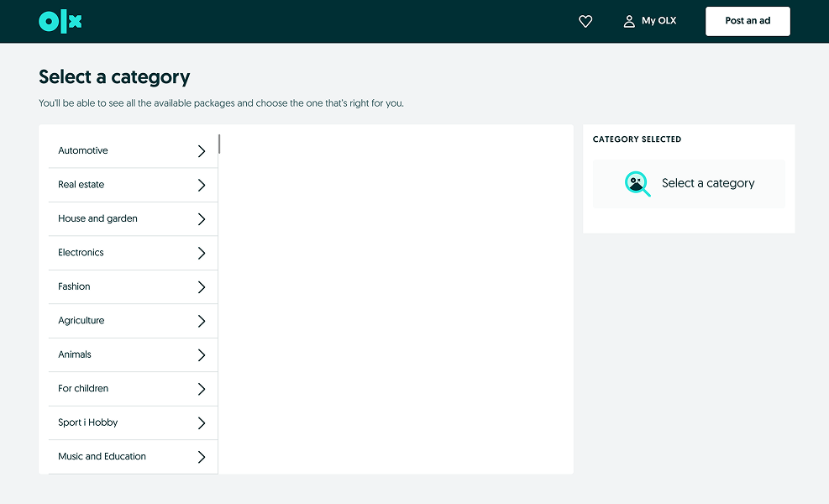829x504 pixels.
Task: Open favorites via the heart icon
Action: pos(585,21)
